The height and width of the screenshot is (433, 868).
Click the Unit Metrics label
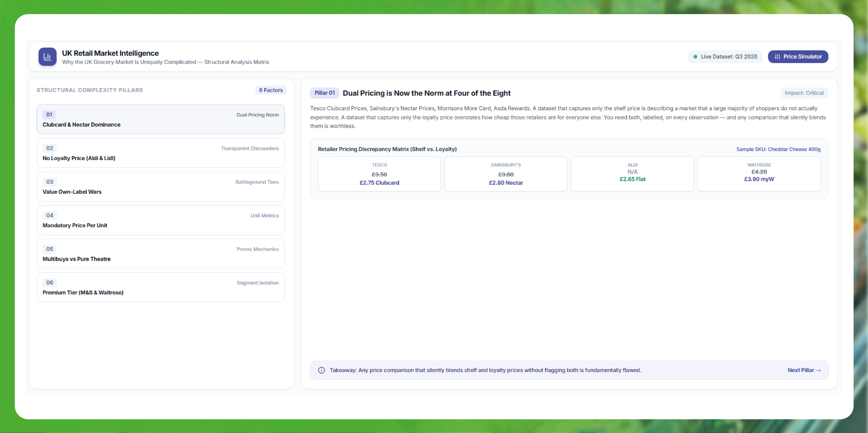(x=265, y=216)
